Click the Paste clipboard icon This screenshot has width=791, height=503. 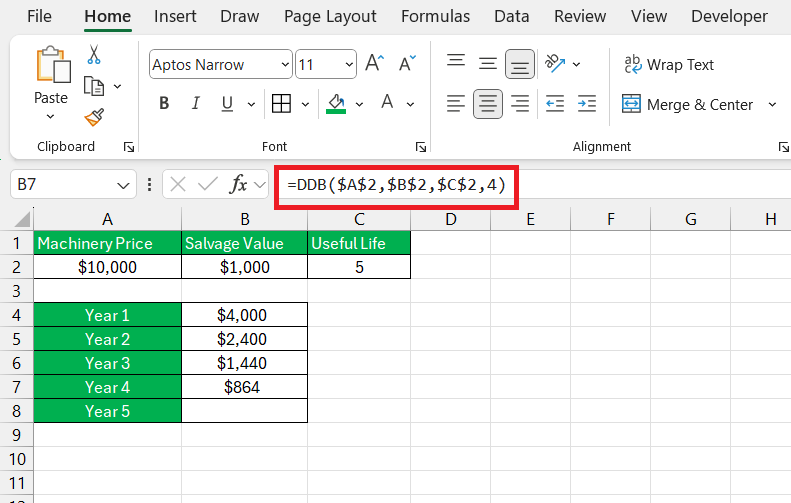[x=52, y=65]
